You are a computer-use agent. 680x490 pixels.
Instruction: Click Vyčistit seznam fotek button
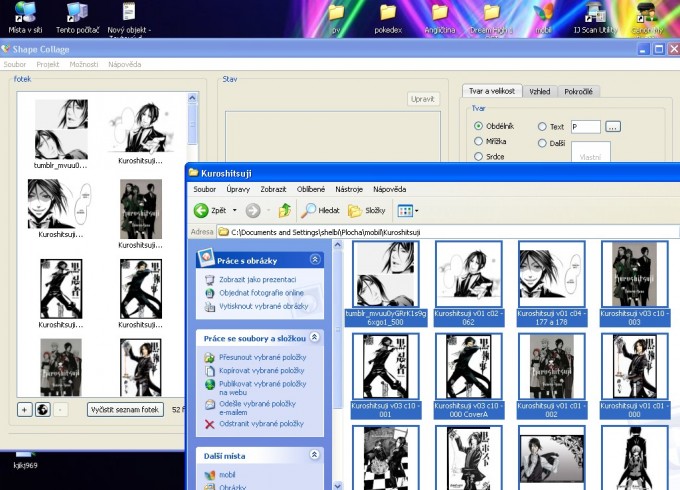(125, 409)
